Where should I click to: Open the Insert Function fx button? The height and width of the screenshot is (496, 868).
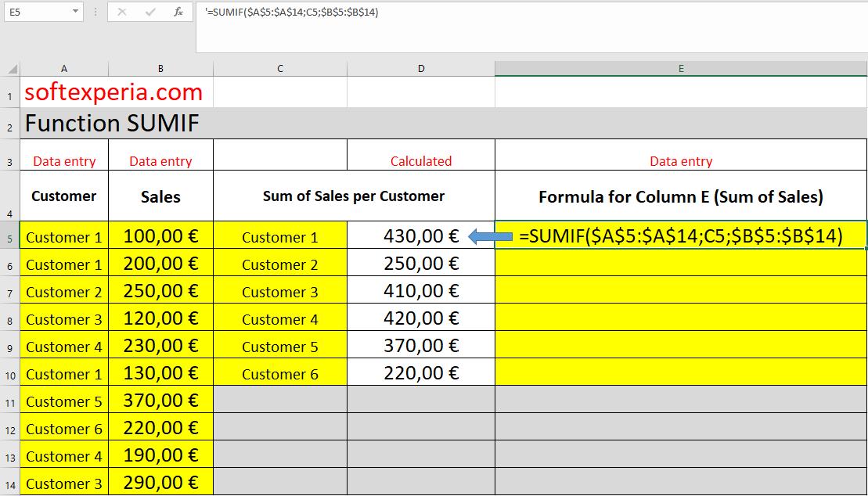pos(178,13)
